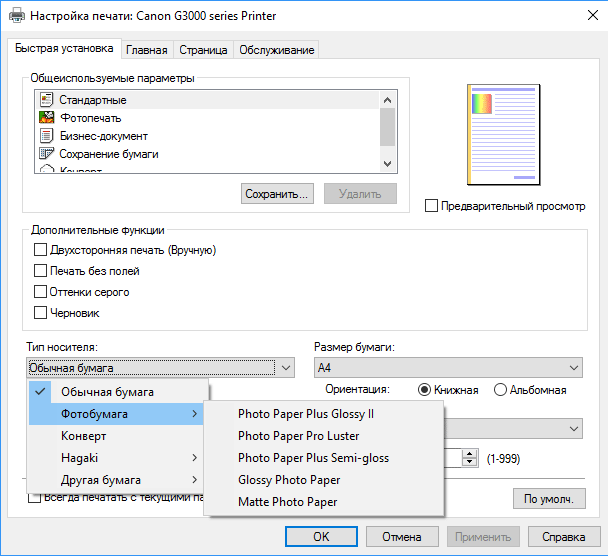Image resolution: width=608 pixels, height=556 pixels.
Task: Select Альбомная orientation radio button
Action: tap(500, 390)
